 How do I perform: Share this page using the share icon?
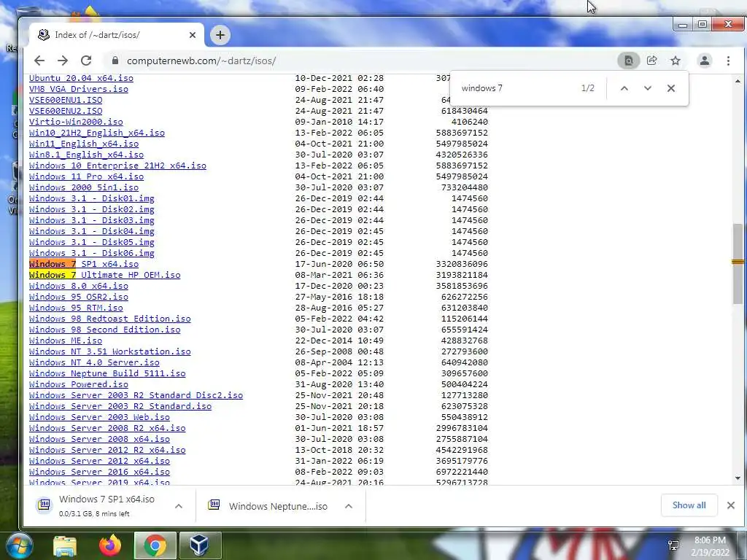pos(651,61)
